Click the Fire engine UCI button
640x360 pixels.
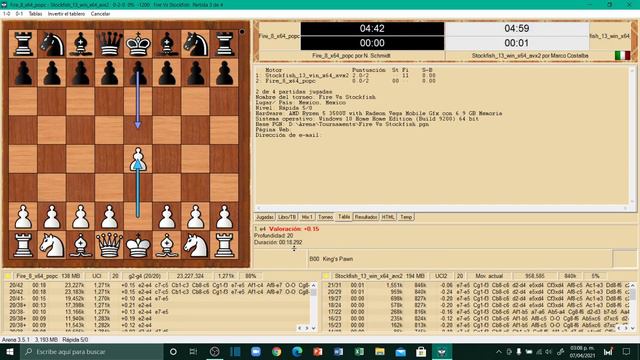96,276
